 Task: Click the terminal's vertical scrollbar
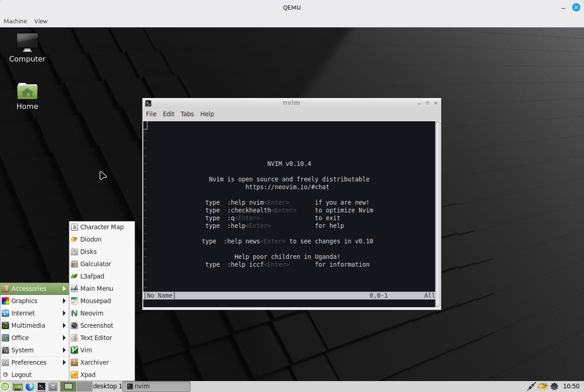[x=438, y=214]
